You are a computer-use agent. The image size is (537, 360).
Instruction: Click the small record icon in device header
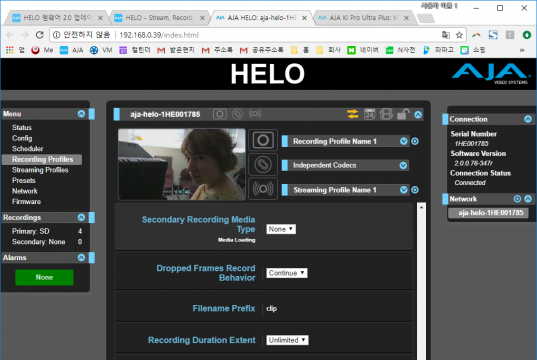point(220,114)
